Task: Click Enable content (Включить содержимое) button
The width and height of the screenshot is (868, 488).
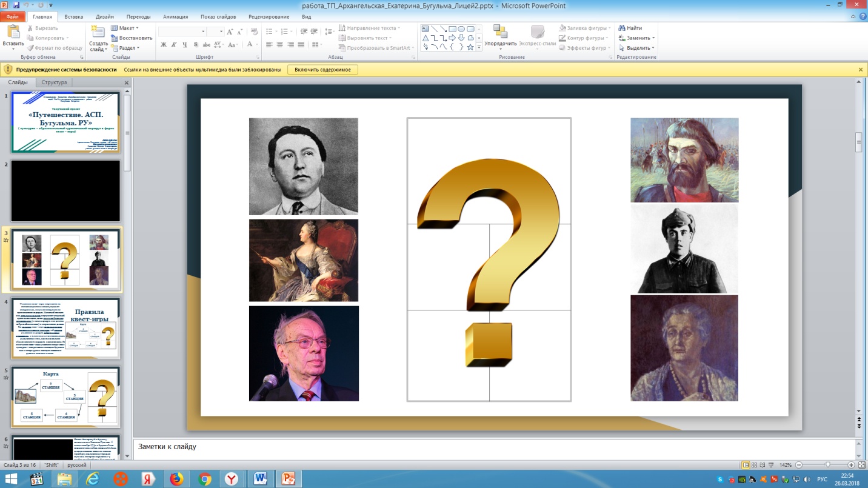Action: pyautogui.click(x=322, y=70)
